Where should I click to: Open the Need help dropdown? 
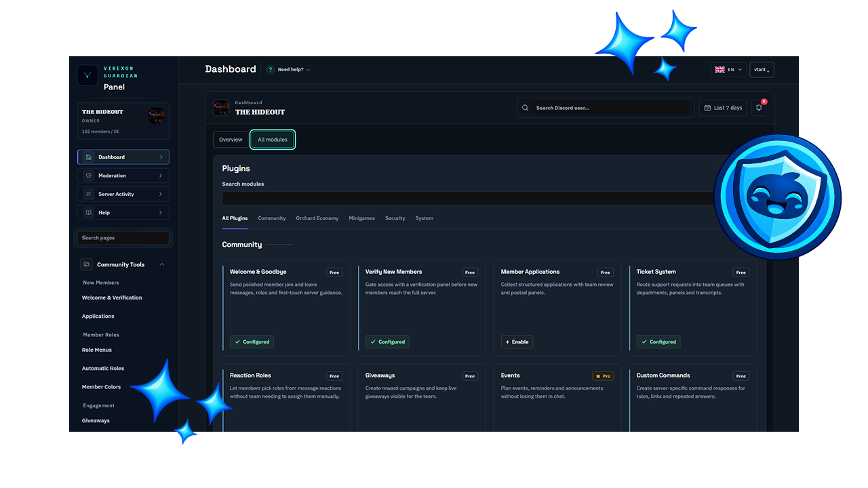289,70
